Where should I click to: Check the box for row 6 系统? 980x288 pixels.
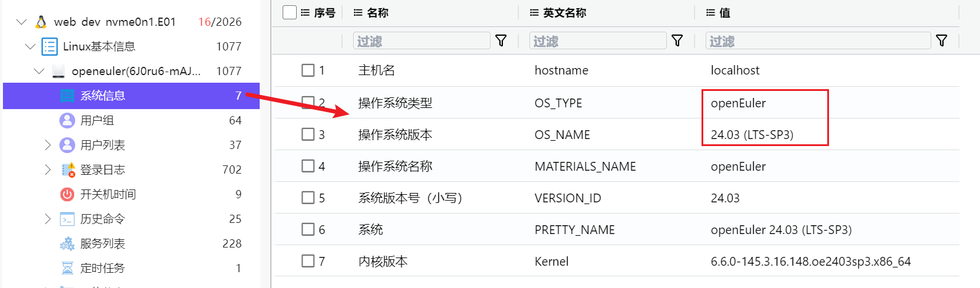pyautogui.click(x=308, y=229)
